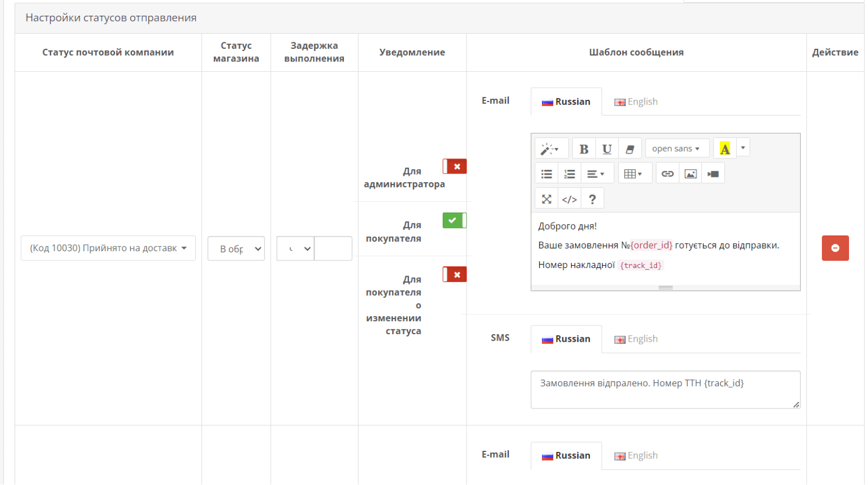Click the 'Статус почтовой компании' column header

pyautogui.click(x=108, y=52)
